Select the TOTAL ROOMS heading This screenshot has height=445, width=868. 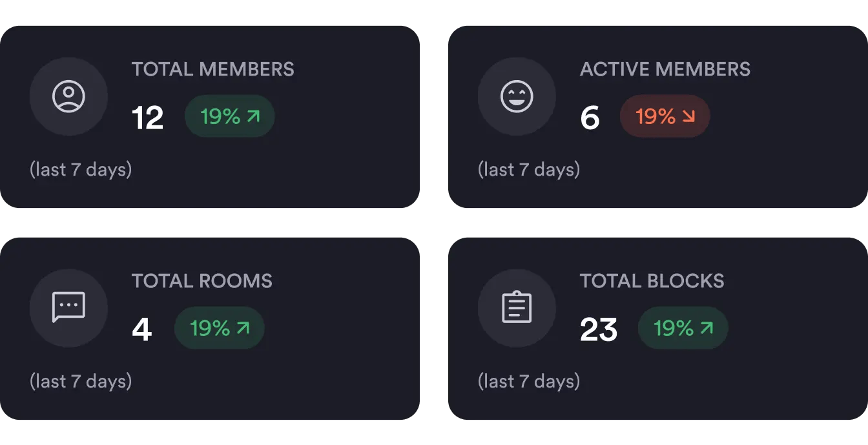pos(201,281)
